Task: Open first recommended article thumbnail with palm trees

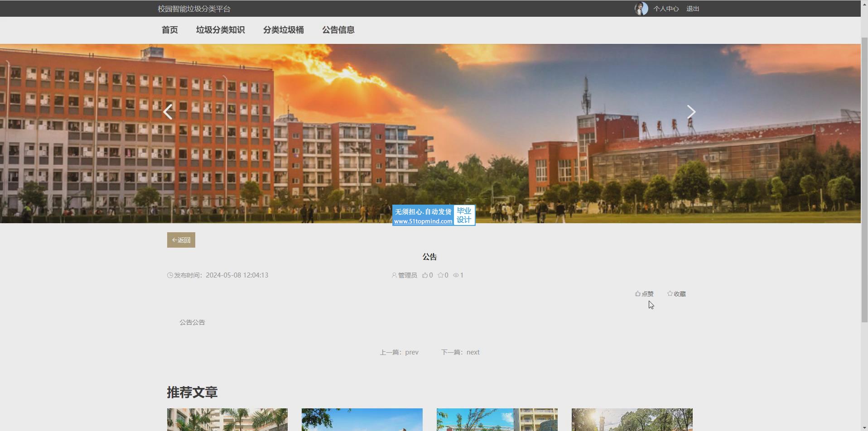Action: tap(227, 420)
